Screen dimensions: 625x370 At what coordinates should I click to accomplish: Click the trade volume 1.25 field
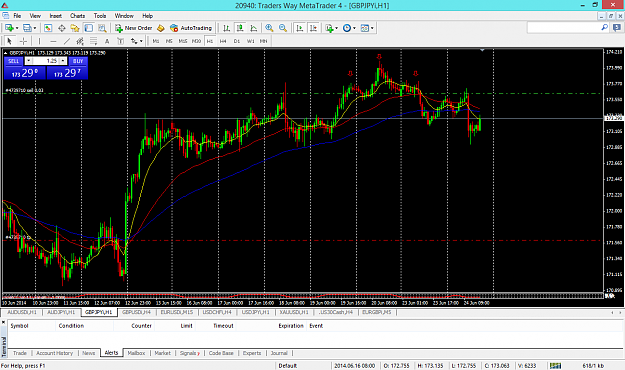(46, 61)
